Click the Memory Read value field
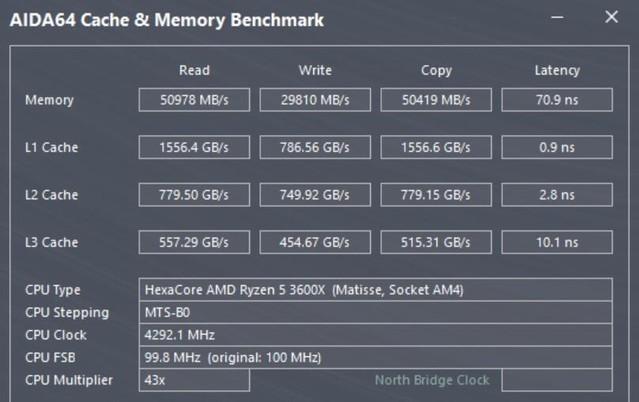This screenshot has width=639, height=402. (x=194, y=100)
